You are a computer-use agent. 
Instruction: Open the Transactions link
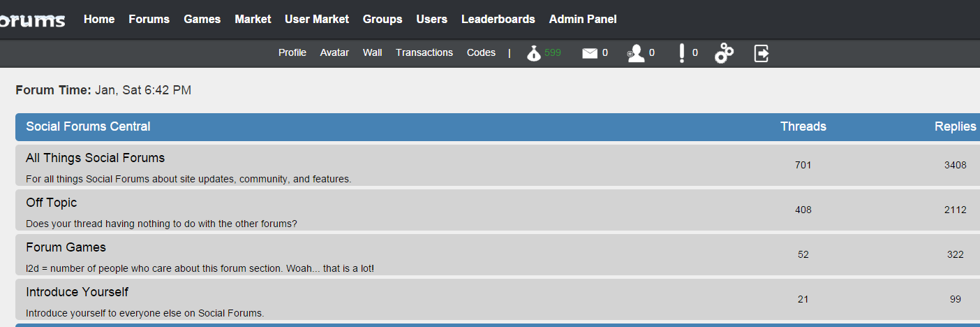[x=424, y=52]
